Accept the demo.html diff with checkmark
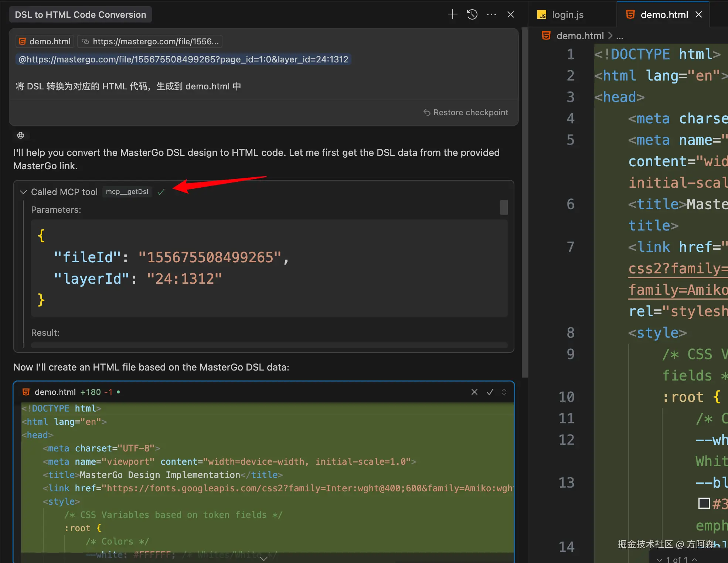This screenshot has width=728, height=563. pos(490,392)
